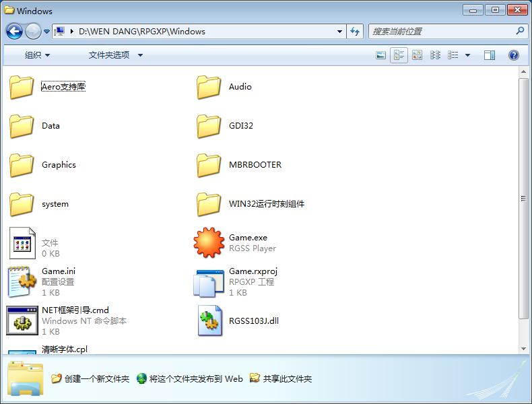This screenshot has height=404, width=532.
Task: Select the Game.exe RGSS Player icon
Action: 209,242
